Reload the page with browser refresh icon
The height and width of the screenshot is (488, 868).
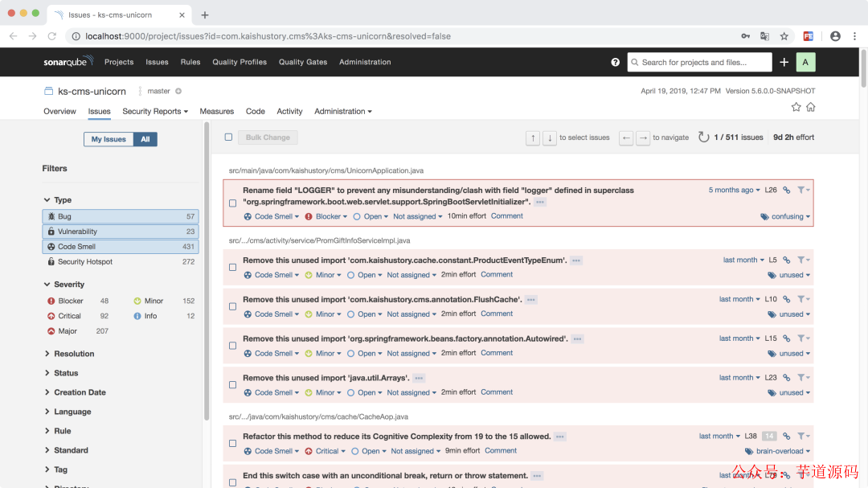[52, 36]
